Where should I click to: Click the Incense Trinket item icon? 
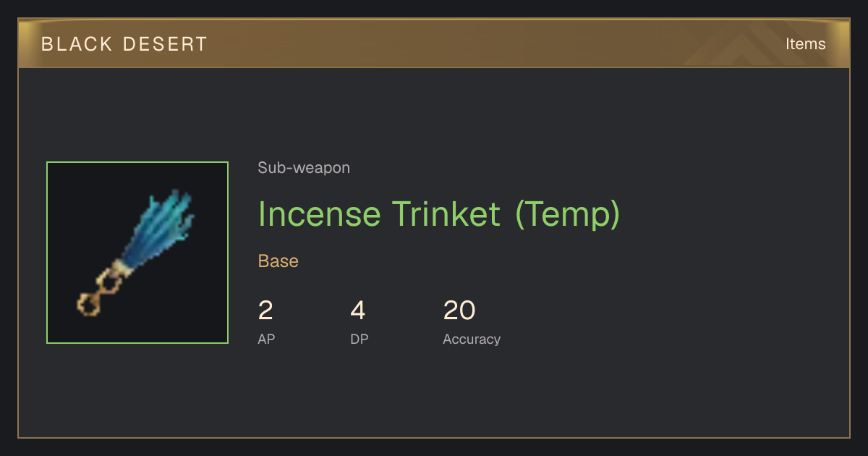point(137,253)
